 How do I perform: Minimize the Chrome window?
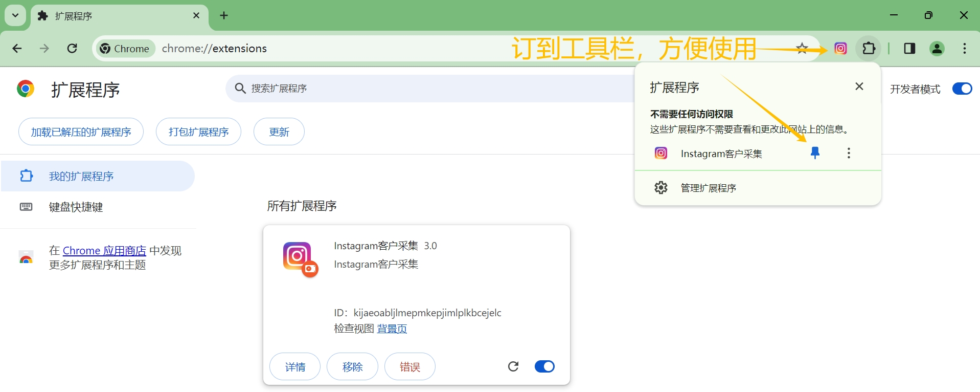point(894,15)
